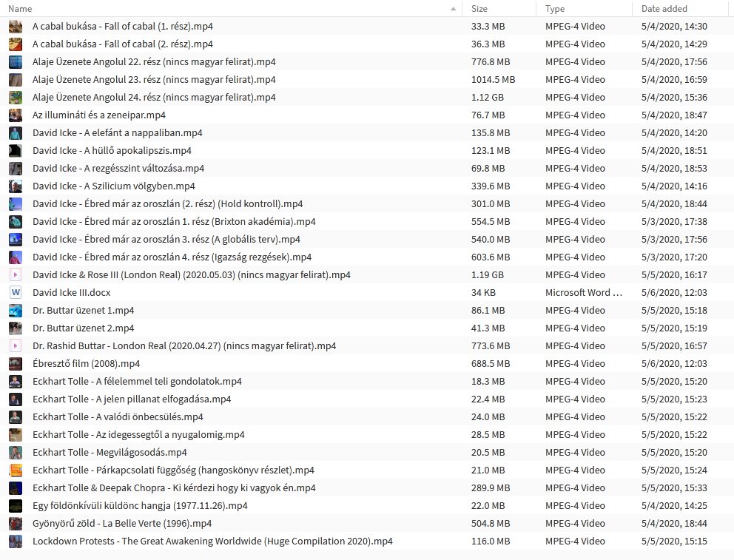Select file name A cabal bukása - Fall of cabal (1. rész).mp4

[123, 27]
